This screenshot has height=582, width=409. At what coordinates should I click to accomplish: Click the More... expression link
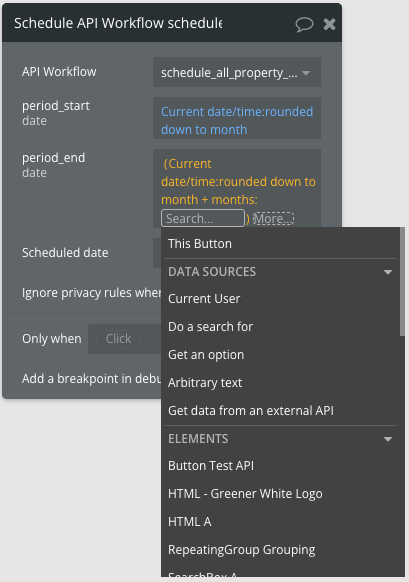click(274, 219)
